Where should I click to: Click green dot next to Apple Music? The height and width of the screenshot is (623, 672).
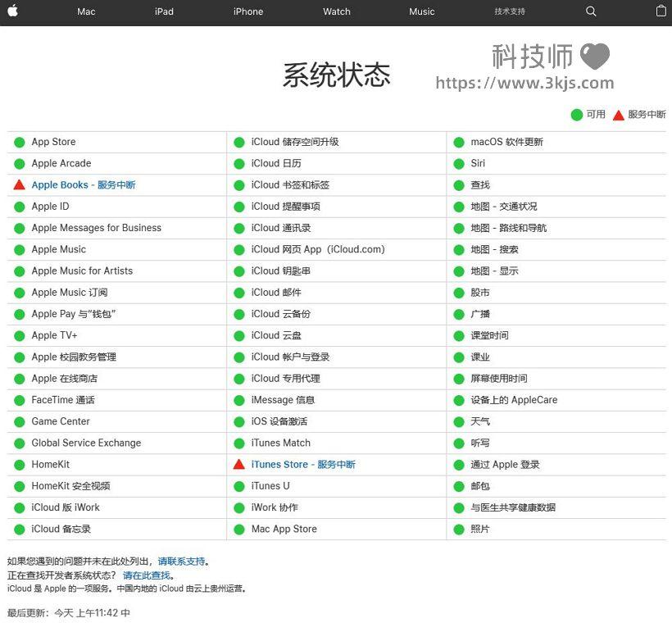pyautogui.click(x=20, y=250)
